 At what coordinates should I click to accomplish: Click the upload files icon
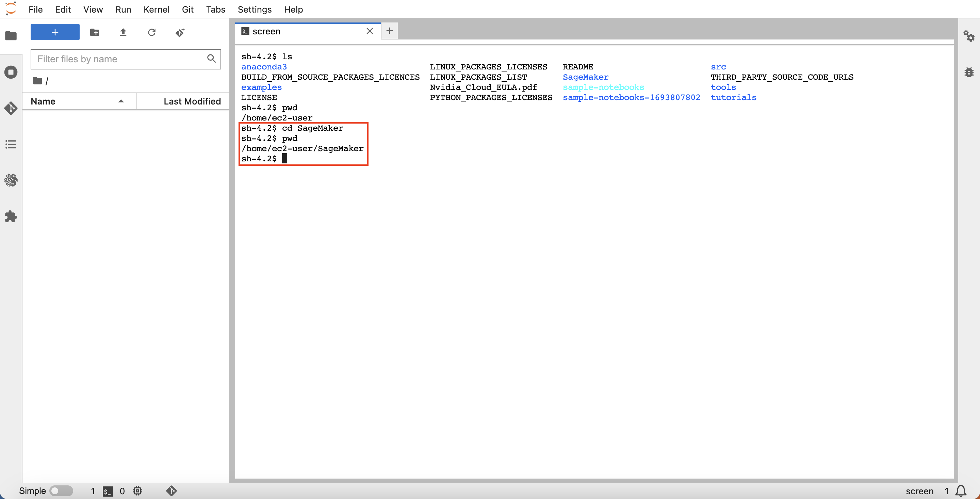[123, 32]
